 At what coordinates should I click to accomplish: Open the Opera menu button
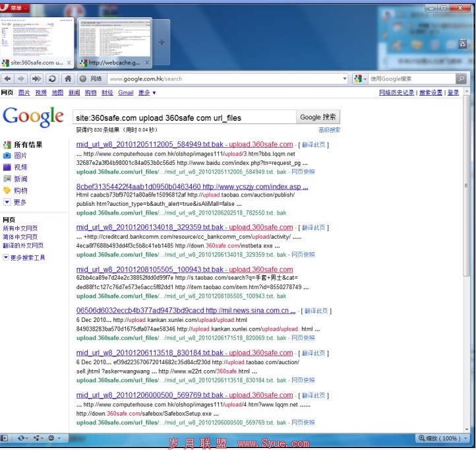click(x=15, y=7)
